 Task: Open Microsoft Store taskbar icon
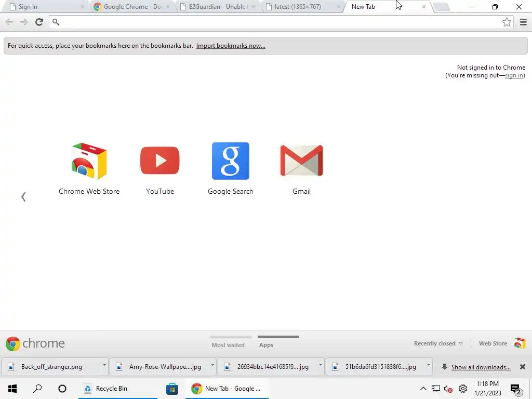pos(172,389)
